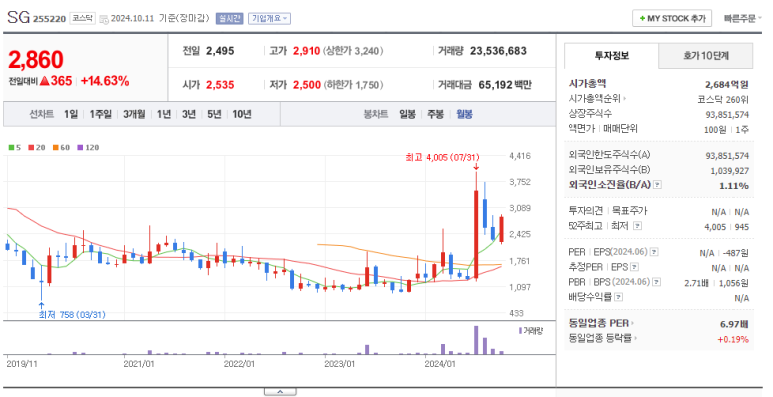Click the 전일 2,495 value
The width and height of the screenshot is (773, 397).
click(220, 51)
